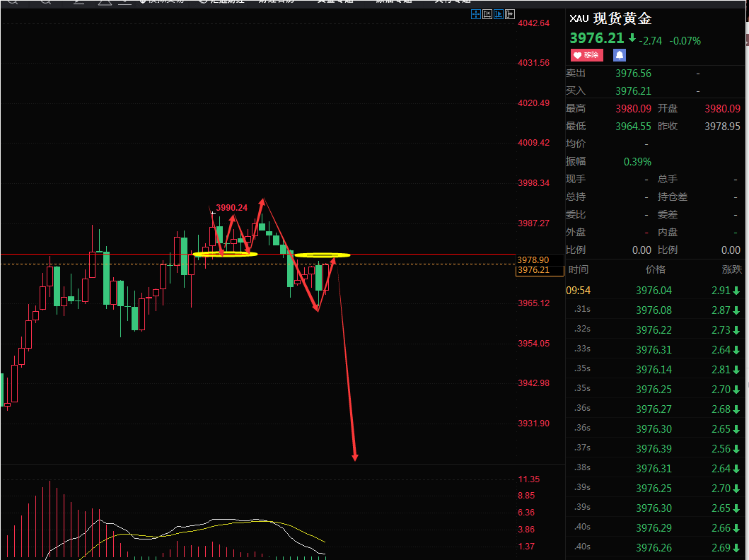Collapse the side panel with arrow icon
This screenshot has width=749, height=560.
pyautogui.click(x=510, y=14)
